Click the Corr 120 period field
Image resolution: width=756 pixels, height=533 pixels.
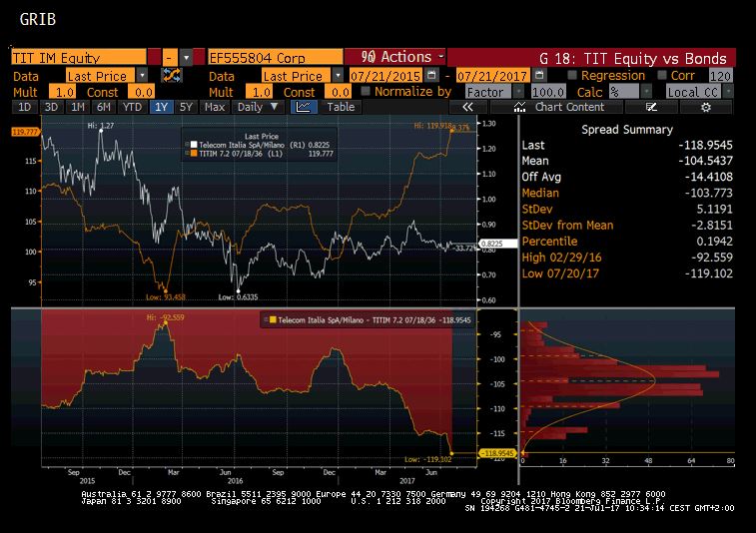[x=720, y=75]
